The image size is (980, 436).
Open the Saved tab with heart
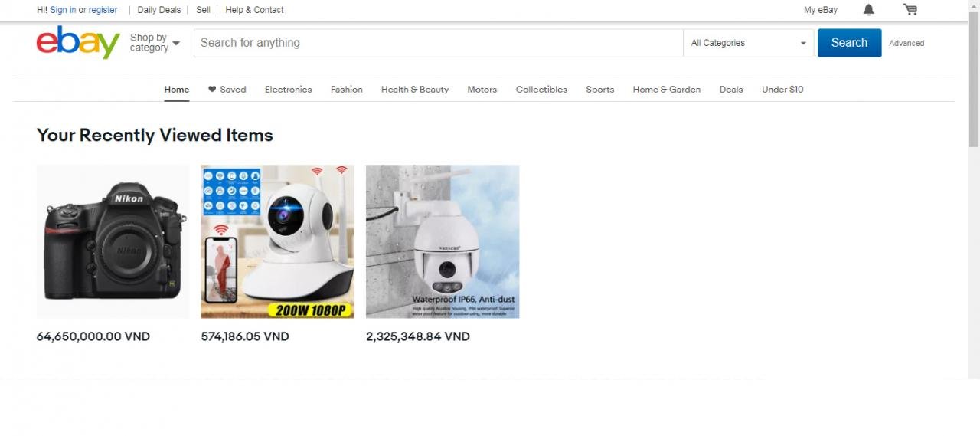pyautogui.click(x=227, y=90)
